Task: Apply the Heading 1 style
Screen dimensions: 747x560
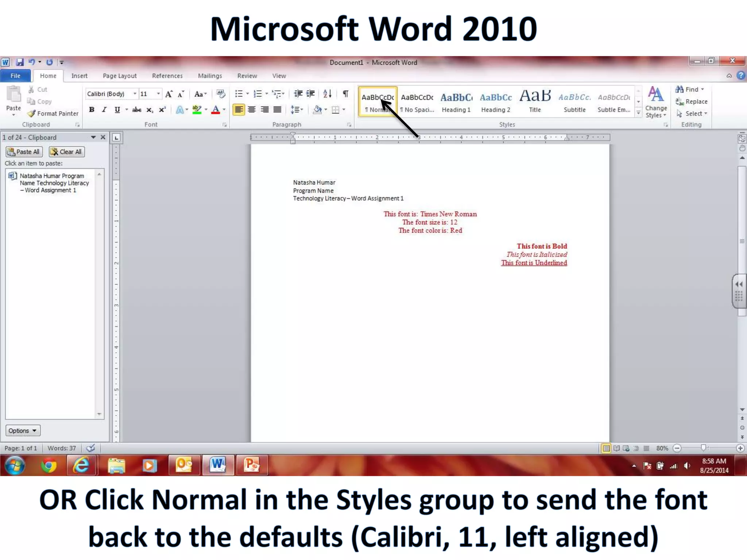Action: point(456,102)
